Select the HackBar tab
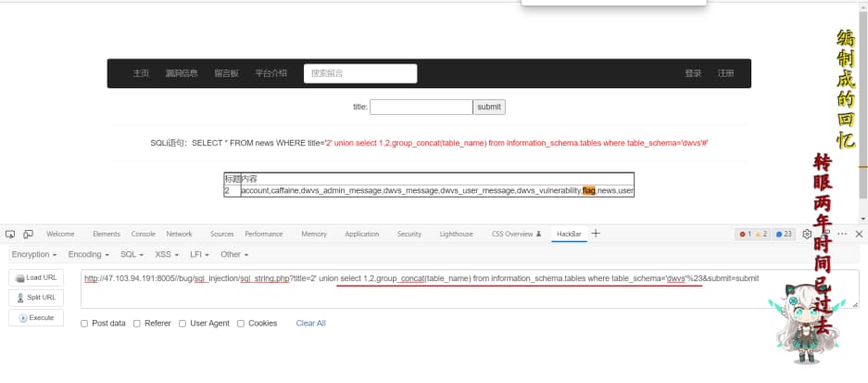The image size is (868, 383). pyautogui.click(x=569, y=234)
